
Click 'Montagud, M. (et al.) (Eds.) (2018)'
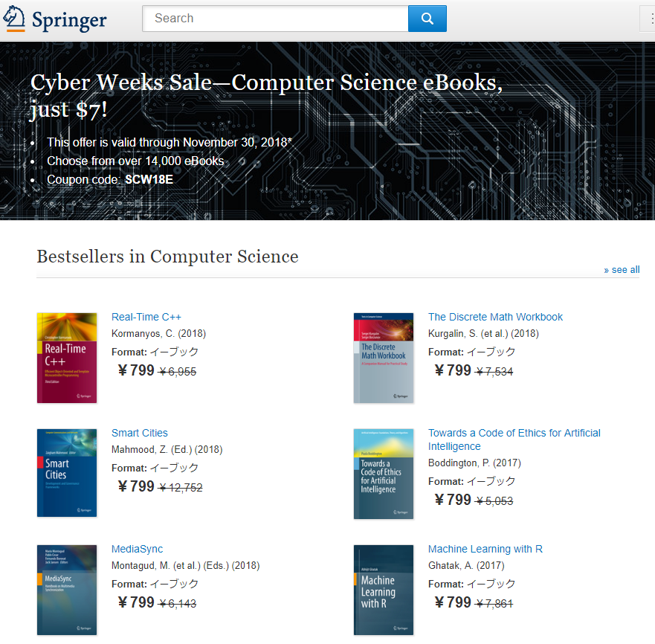click(185, 565)
